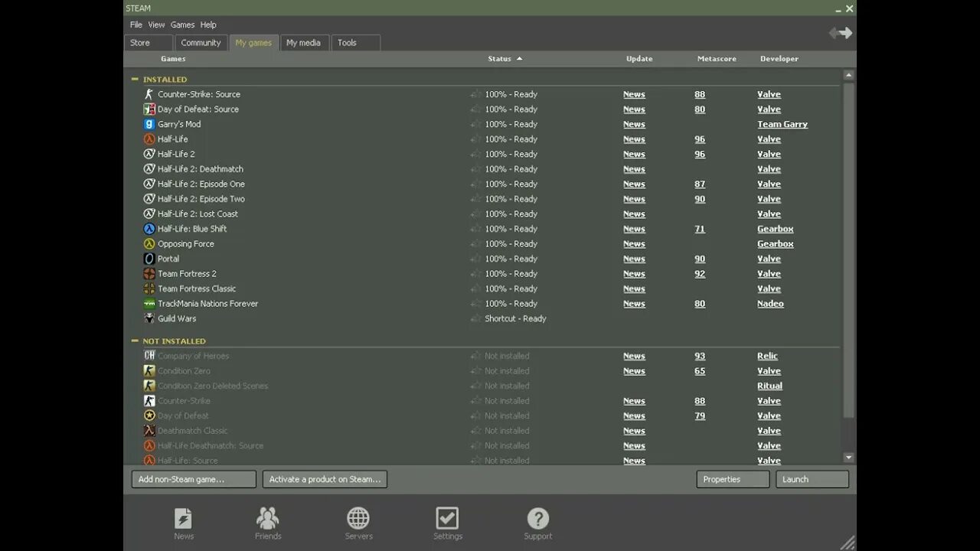Click the Day of Defeat: Source icon

click(x=149, y=109)
